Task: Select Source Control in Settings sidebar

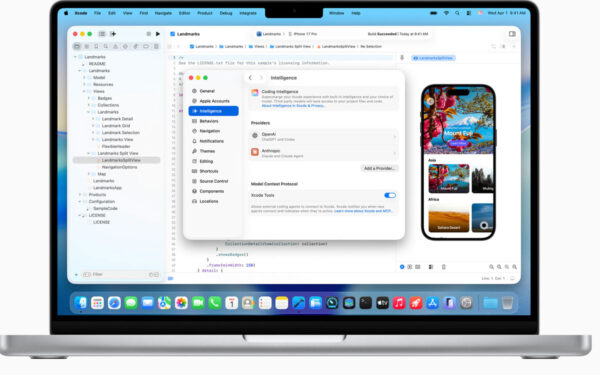Action: coord(214,181)
